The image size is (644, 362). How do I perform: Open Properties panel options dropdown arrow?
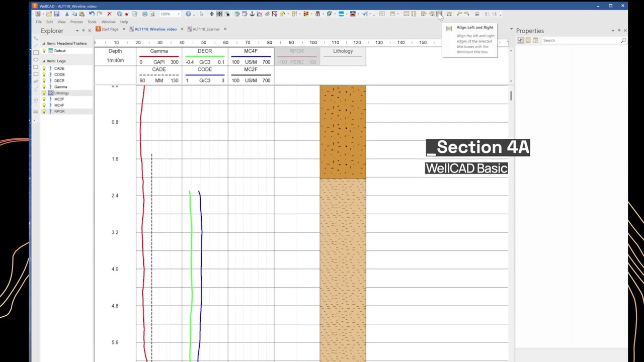(x=613, y=31)
